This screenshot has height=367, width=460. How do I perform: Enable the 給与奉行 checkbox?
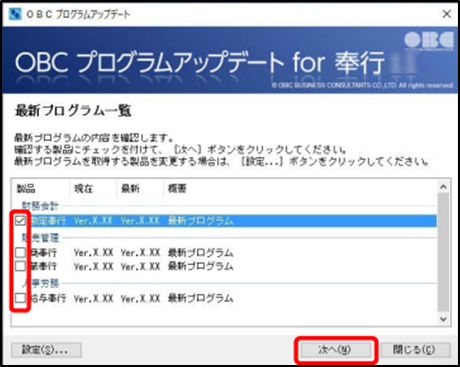pyautogui.click(x=20, y=298)
